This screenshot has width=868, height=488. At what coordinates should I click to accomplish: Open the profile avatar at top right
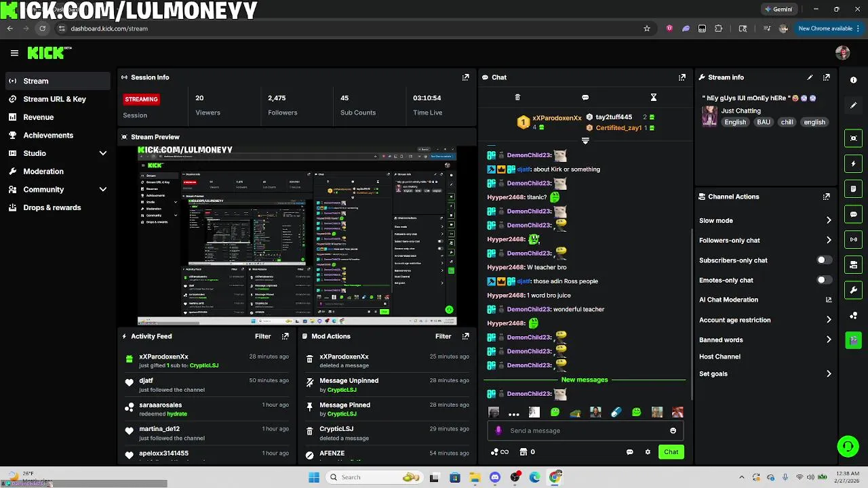point(843,53)
